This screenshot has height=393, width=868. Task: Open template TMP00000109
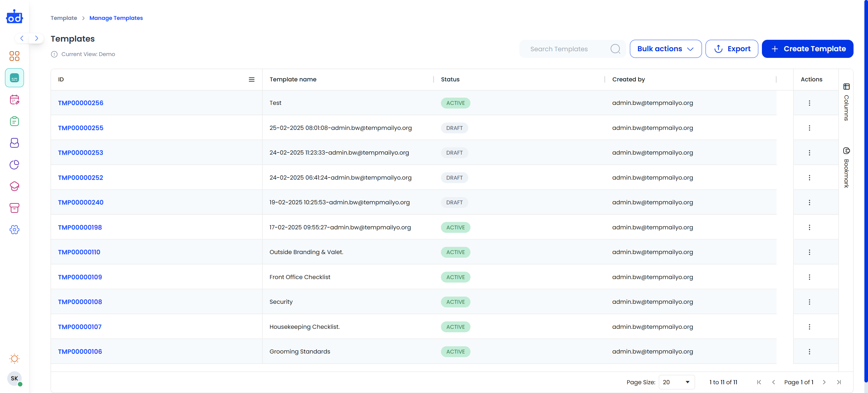pos(80,277)
